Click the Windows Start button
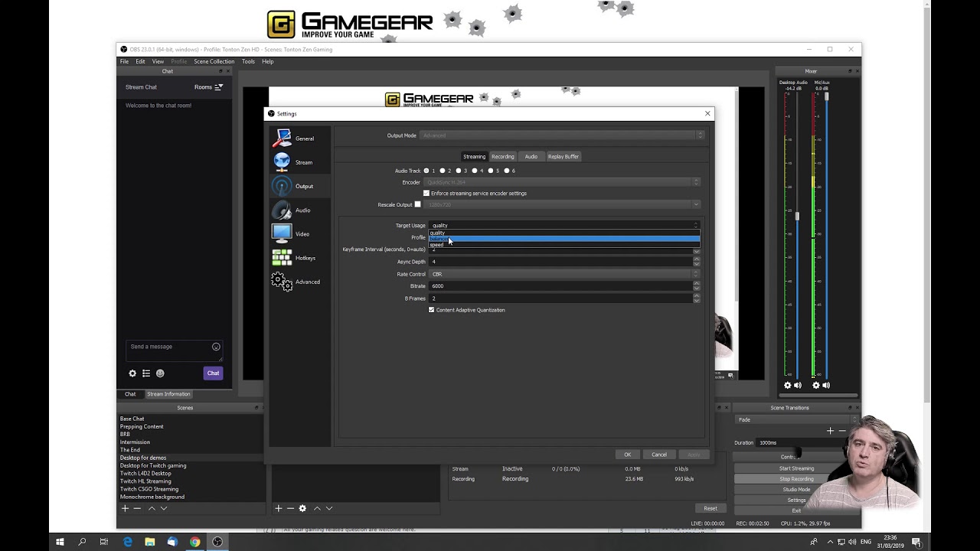 pos(60,542)
